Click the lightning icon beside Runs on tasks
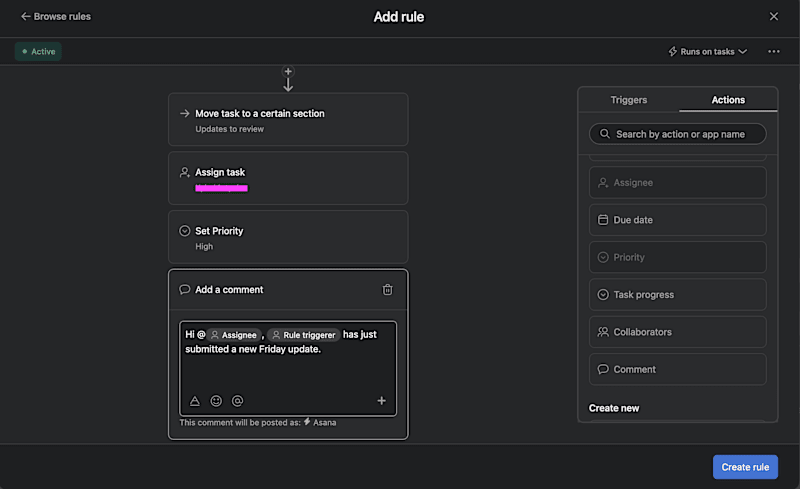 pos(673,52)
